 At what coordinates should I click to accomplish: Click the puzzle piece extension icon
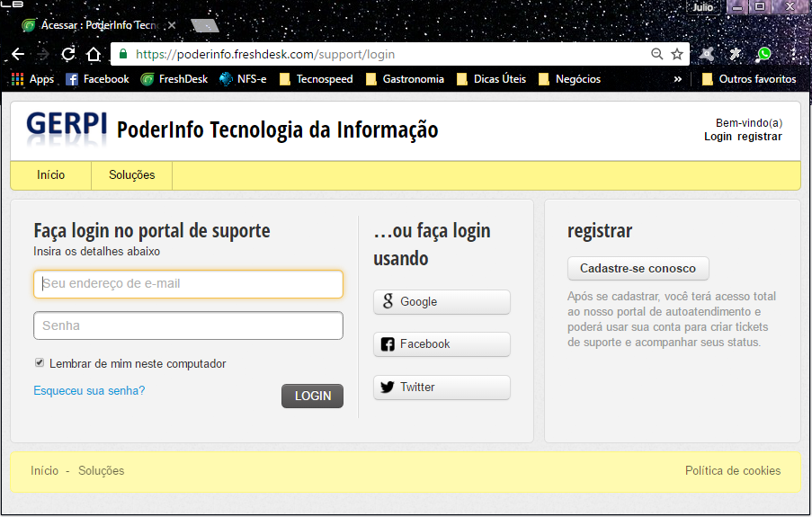[735, 54]
